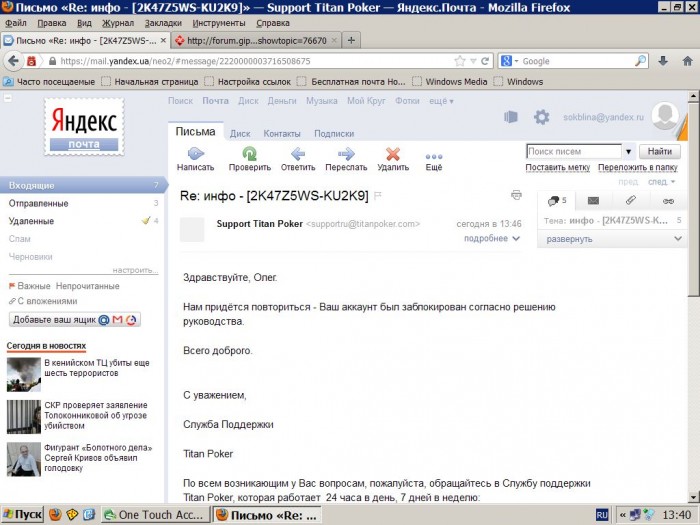Click the Написать compose icon
Screen dimensions: 700x525
[x=196, y=154]
